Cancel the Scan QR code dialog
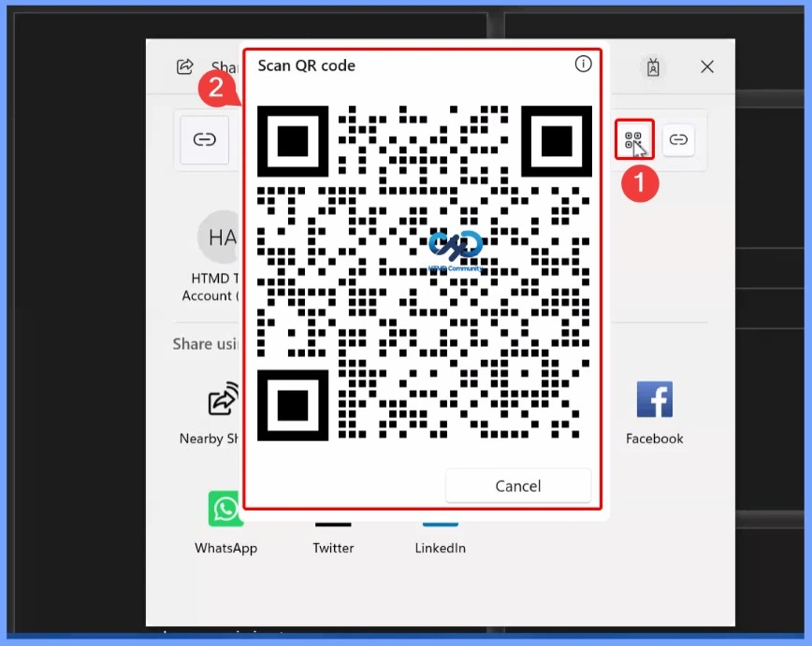 pos(518,485)
